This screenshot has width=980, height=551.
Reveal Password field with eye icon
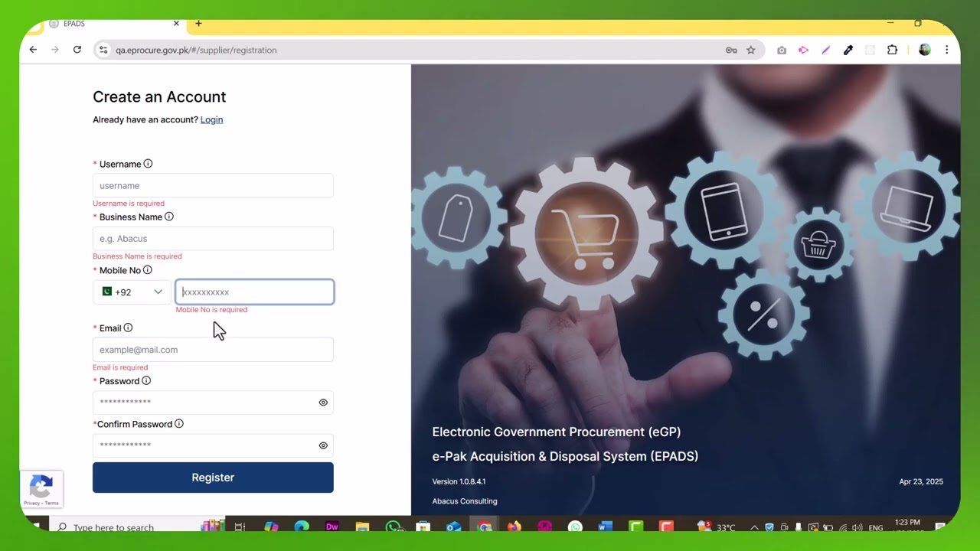(x=323, y=403)
